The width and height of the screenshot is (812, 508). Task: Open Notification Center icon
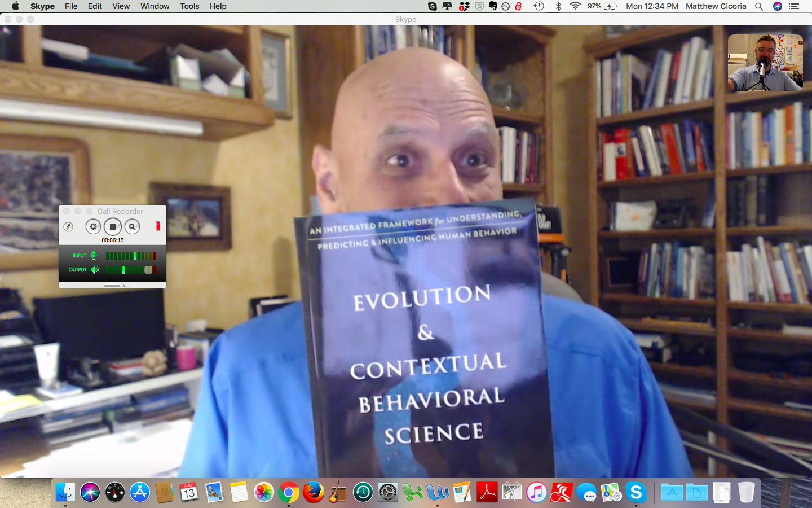click(794, 6)
